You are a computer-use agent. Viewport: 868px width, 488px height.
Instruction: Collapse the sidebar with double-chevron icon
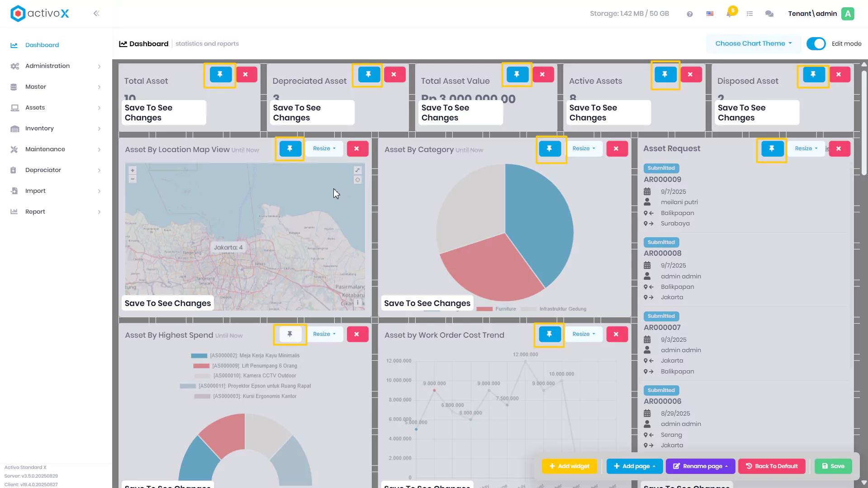(96, 14)
